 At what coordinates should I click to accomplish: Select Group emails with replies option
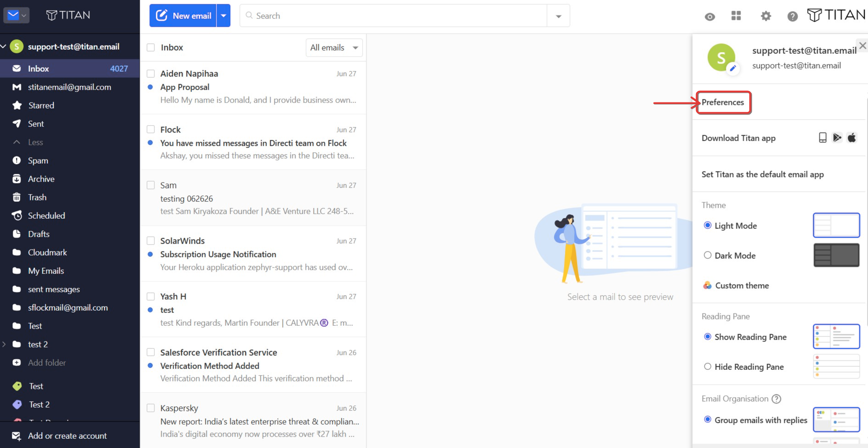tap(708, 420)
